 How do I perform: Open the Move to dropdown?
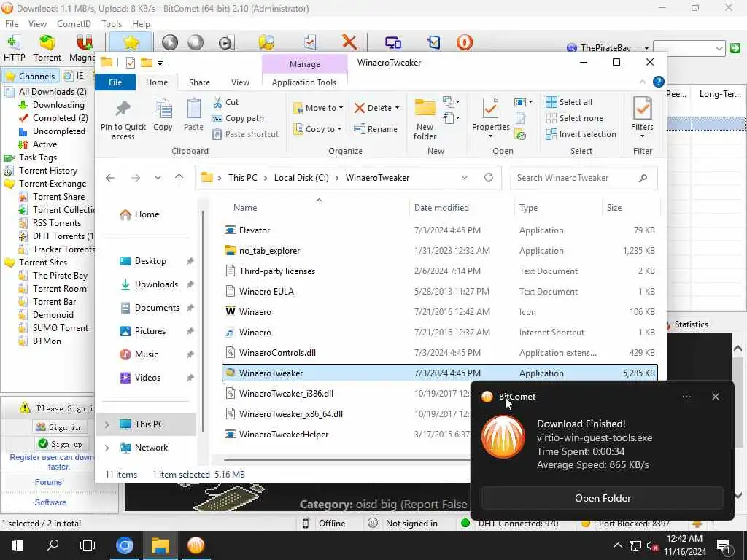[318, 108]
